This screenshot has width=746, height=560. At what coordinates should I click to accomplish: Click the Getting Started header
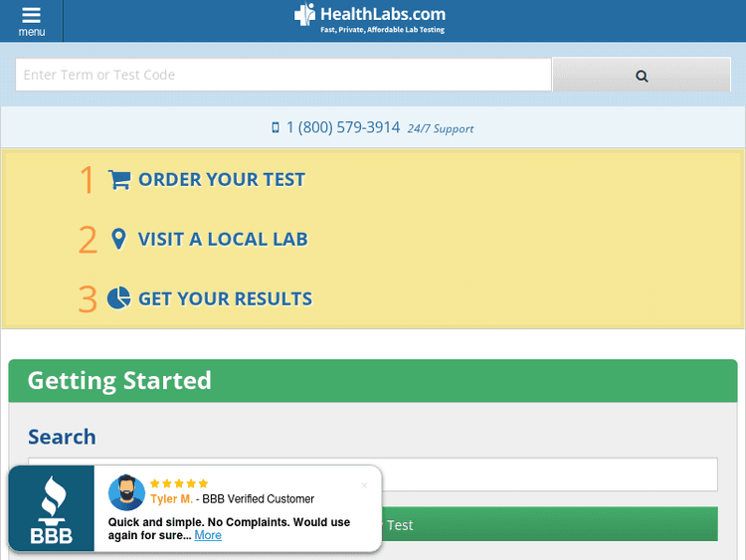(x=373, y=381)
